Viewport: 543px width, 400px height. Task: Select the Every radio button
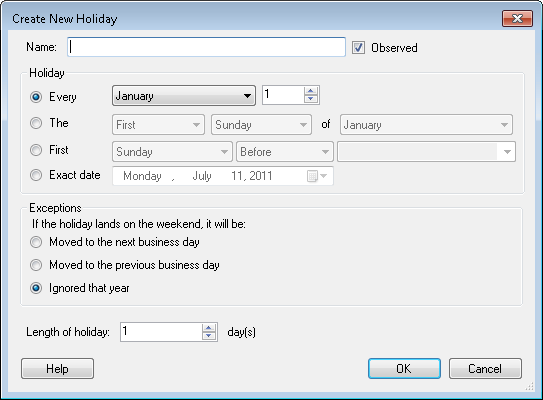[36, 97]
